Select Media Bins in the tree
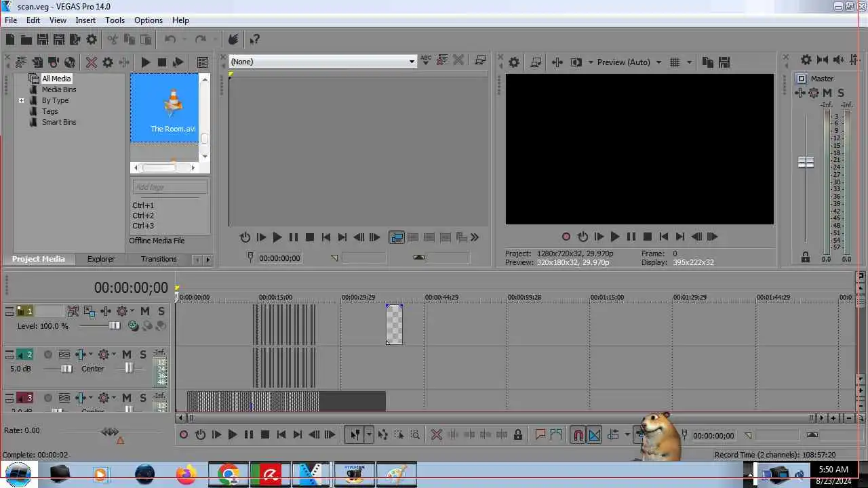868x488 pixels. pos(59,89)
